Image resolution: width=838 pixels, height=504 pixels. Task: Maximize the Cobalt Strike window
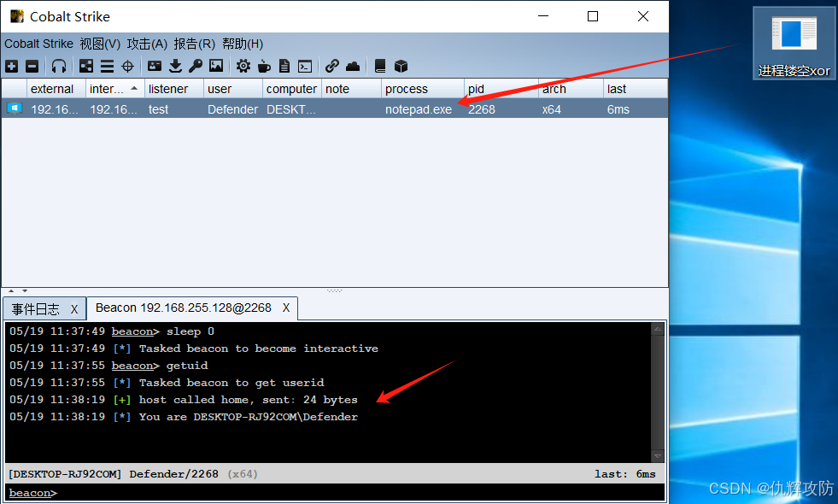pyautogui.click(x=593, y=16)
